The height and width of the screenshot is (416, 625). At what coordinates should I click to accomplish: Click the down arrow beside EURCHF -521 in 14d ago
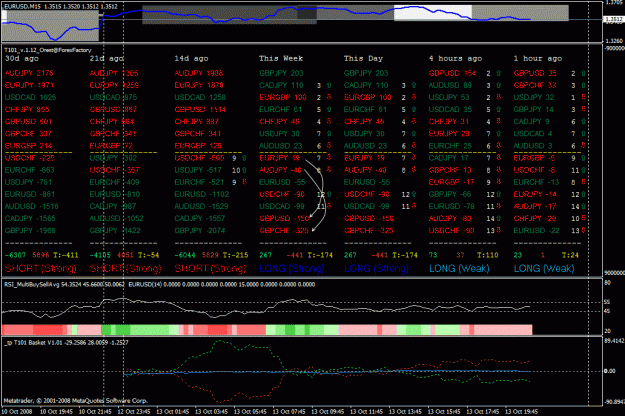[244, 182]
